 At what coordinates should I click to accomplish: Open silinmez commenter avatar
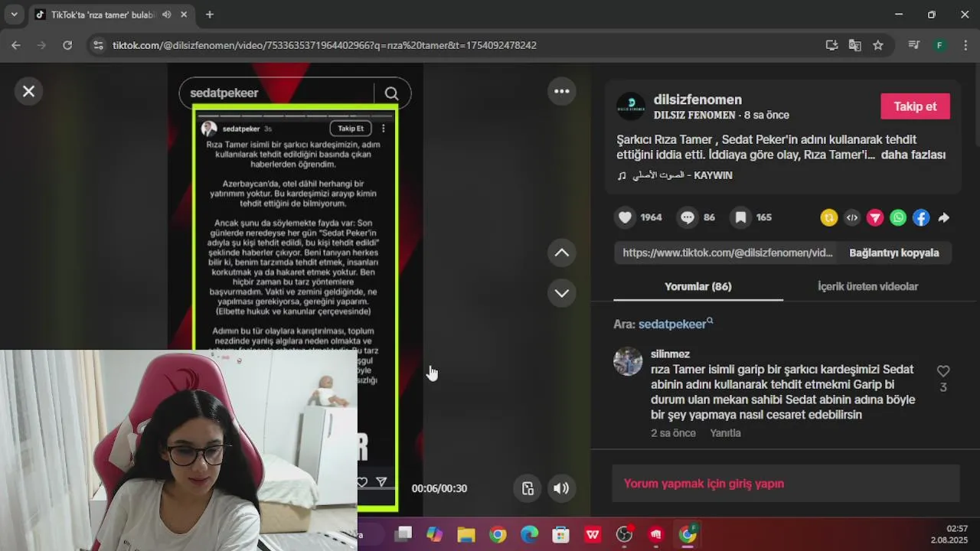[x=628, y=361]
